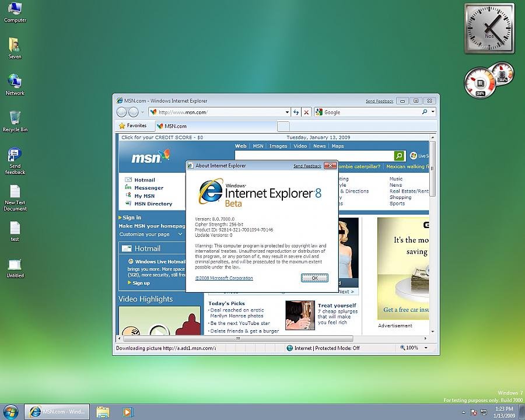Select the Maps tab on MSN

coord(338,146)
